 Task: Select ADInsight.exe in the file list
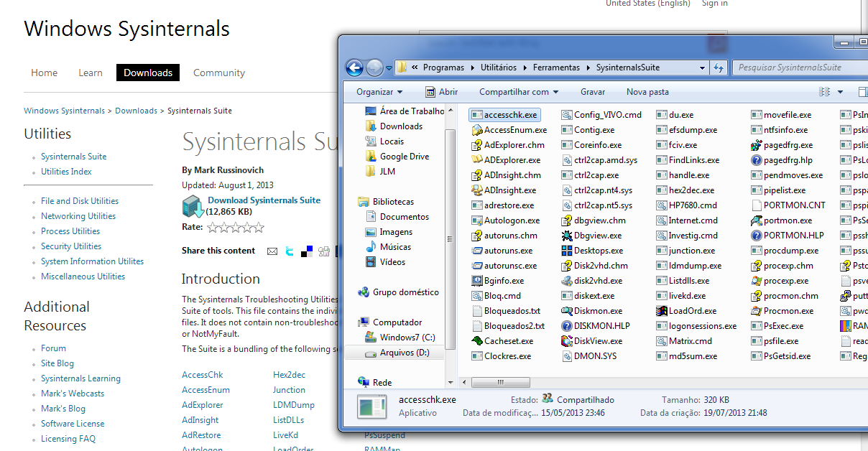504,190
